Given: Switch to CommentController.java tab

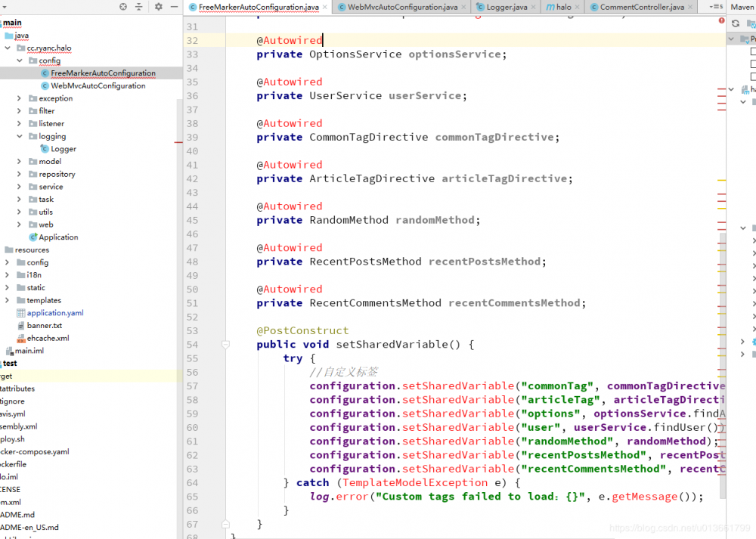Looking at the screenshot, I should pyautogui.click(x=642, y=8).
